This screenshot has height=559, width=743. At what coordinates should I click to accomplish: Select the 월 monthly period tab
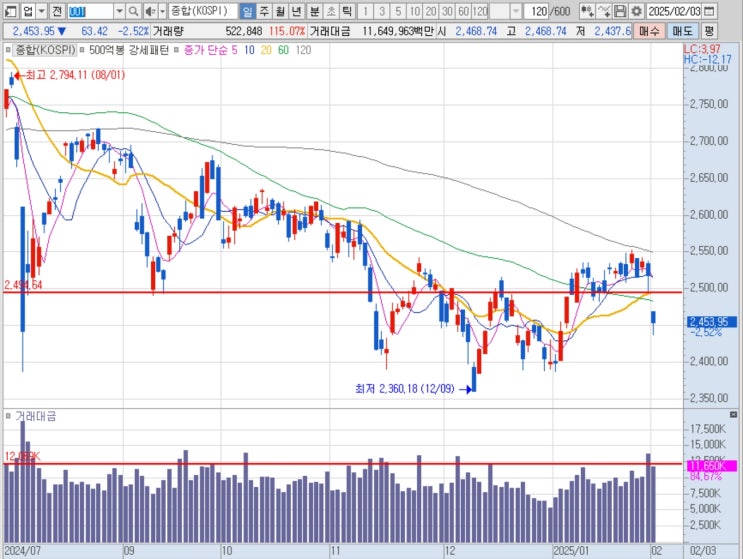point(280,10)
